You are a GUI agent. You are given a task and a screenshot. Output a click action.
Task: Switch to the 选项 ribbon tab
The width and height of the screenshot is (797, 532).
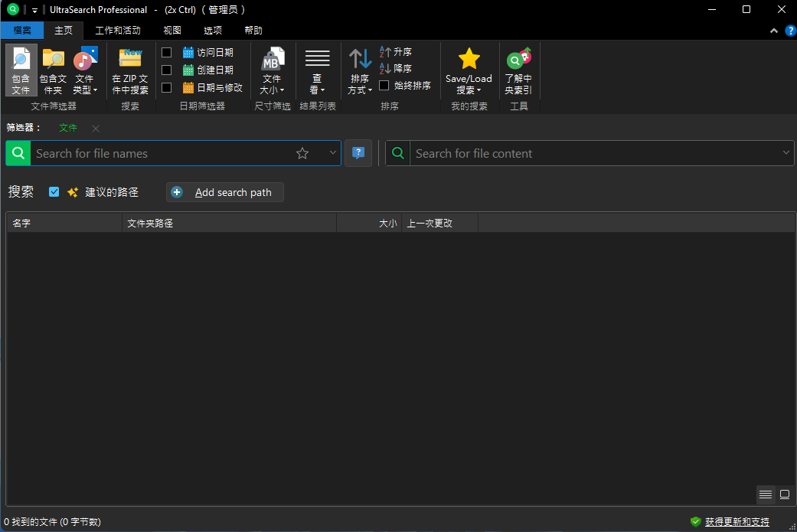(x=213, y=31)
